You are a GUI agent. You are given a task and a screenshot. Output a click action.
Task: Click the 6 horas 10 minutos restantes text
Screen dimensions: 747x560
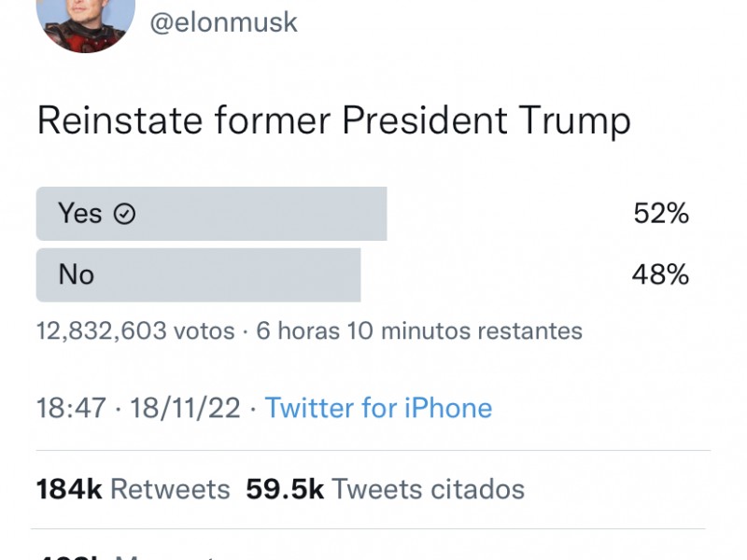click(x=419, y=331)
